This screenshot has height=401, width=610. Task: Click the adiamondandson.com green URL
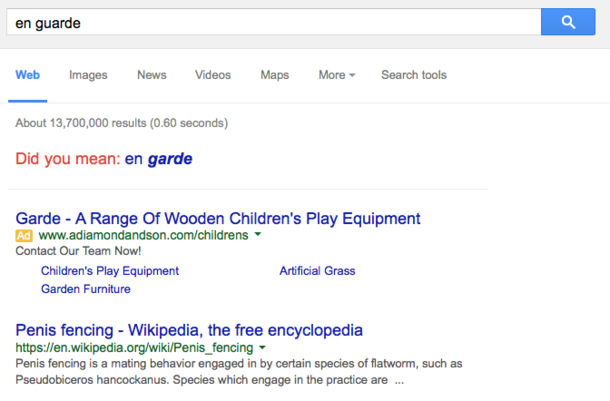(144, 235)
